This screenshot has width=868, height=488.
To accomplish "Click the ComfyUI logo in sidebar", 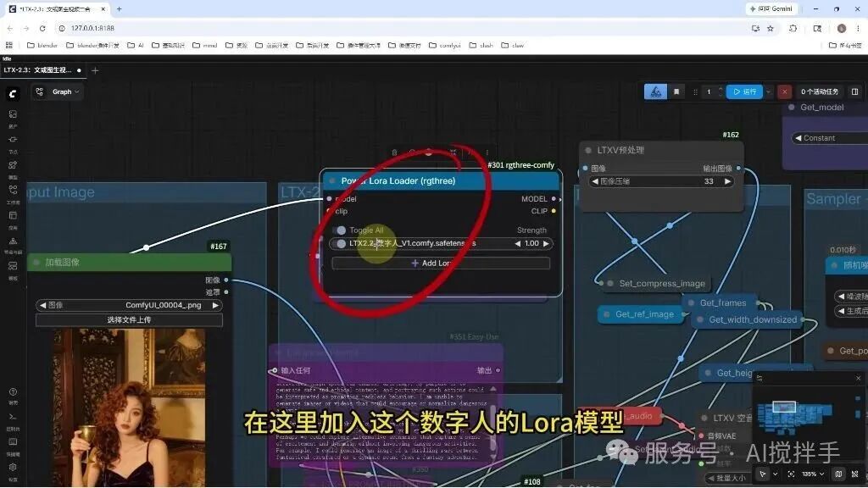I will pos(12,94).
